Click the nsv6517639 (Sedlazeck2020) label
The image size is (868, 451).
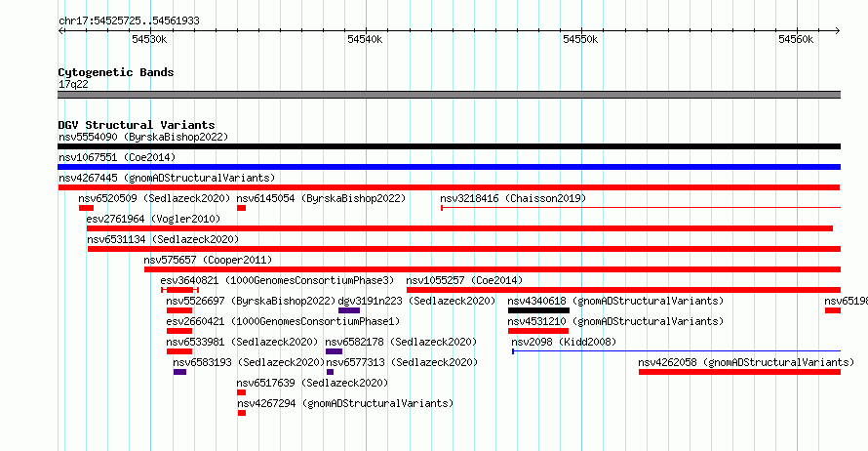[x=312, y=383]
